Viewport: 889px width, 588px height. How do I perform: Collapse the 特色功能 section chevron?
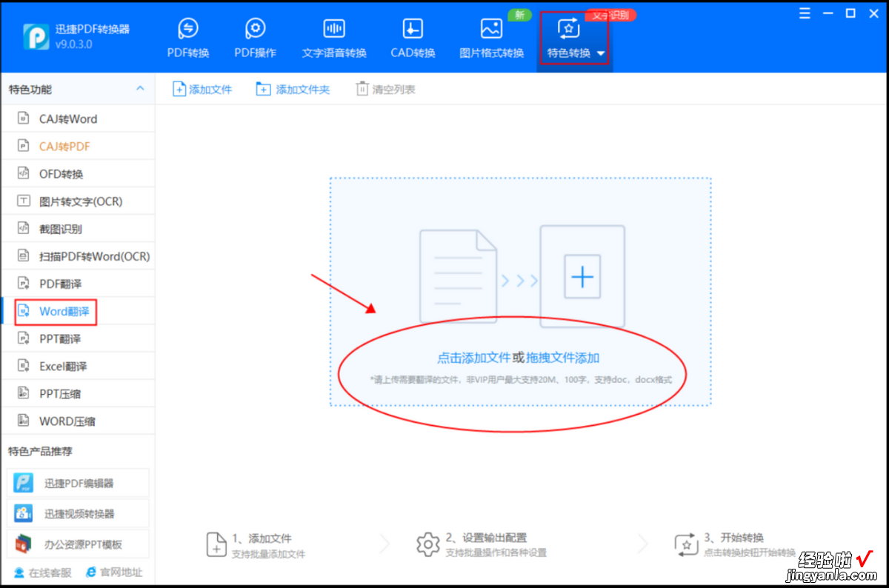140,89
